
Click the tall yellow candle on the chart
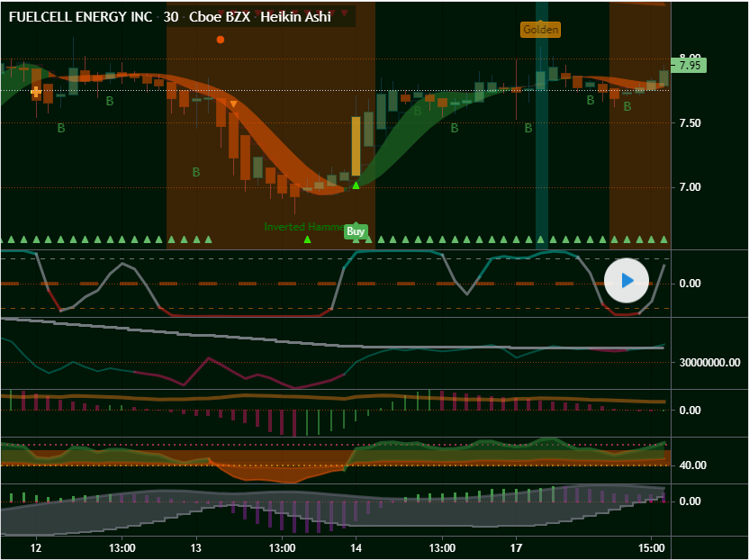click(x=356, y=146)
